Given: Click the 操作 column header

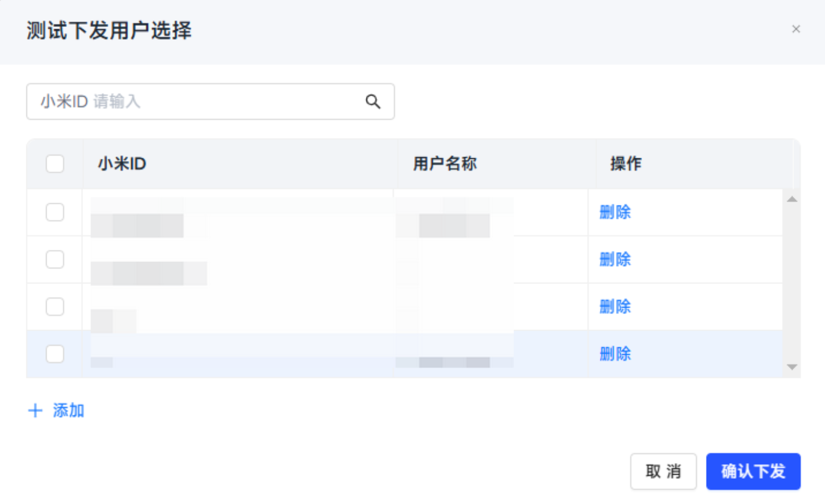Looking at the screenshot, I should click(x=626, y=164).
